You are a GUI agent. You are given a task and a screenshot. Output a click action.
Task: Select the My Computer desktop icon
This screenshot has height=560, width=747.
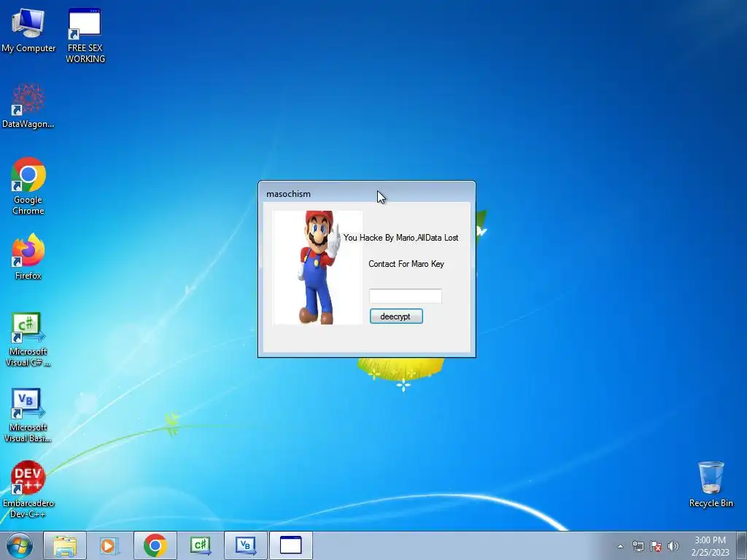[28, 29]
